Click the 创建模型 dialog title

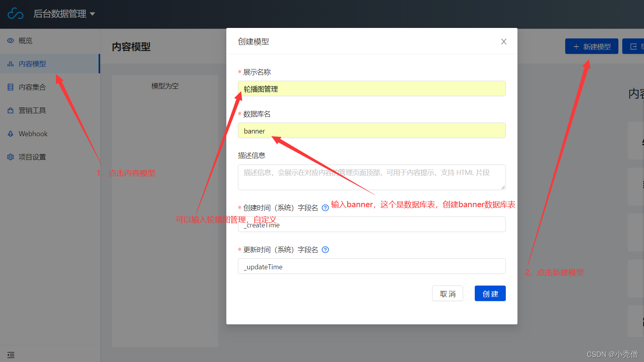[253, 42]
